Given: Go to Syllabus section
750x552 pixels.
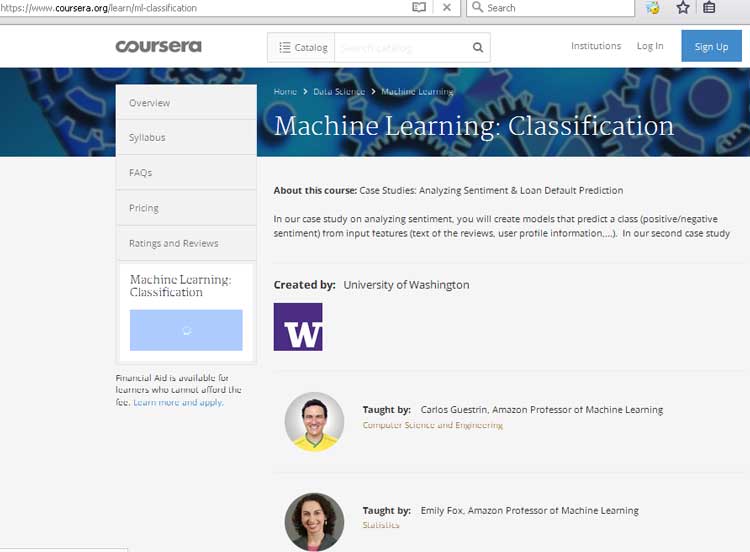Looking at the screenshot, I should [x=186, y=137].
